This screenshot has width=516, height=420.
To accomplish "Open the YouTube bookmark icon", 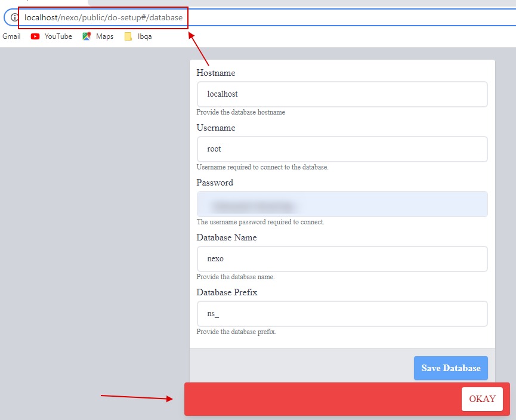I will pos(35,36).
